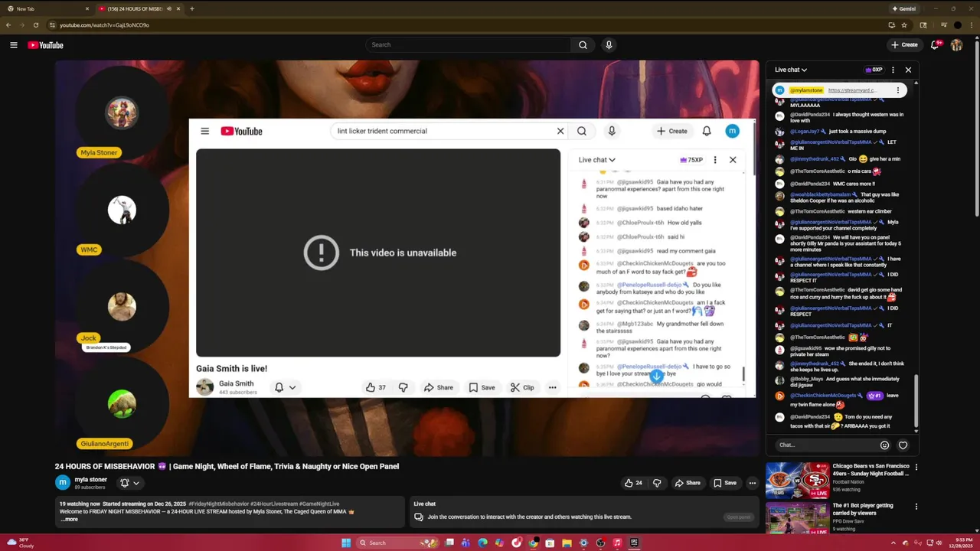Expand the description with ...more
This screenshot has width=980, height=551.
(69, 520)
